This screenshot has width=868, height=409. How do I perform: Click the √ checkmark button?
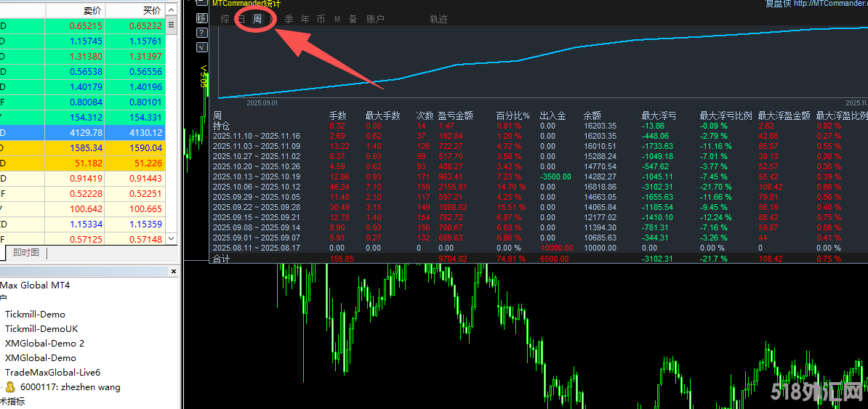[202, 47]
